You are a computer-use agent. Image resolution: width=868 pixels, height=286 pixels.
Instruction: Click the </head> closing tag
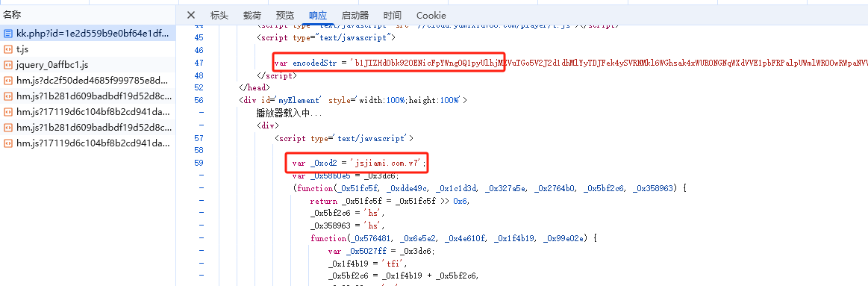254,87
